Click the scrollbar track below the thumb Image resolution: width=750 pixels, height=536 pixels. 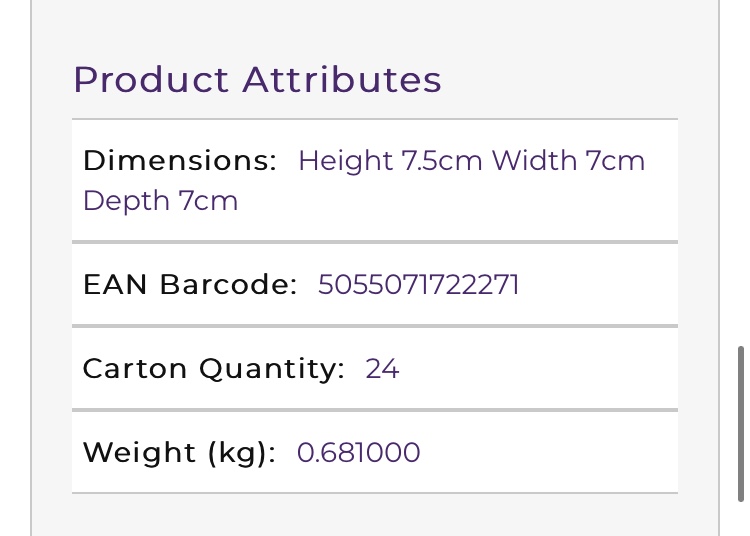pos(741,519)
